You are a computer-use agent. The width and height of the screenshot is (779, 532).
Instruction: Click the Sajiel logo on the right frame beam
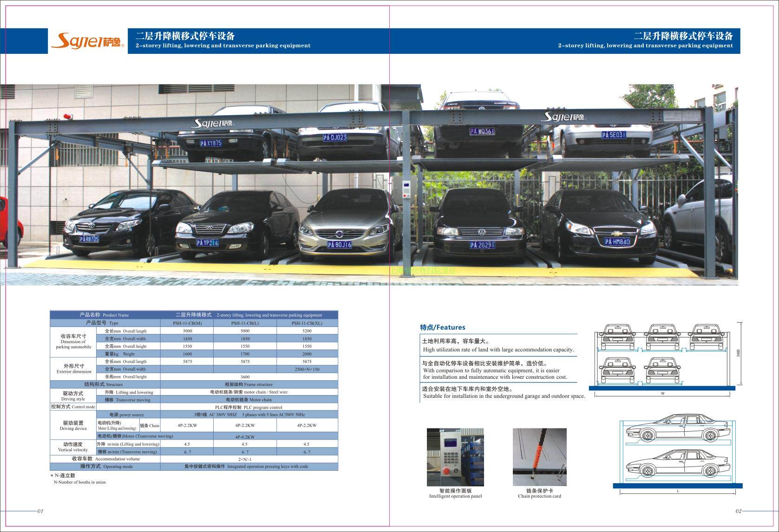(562, 117)
